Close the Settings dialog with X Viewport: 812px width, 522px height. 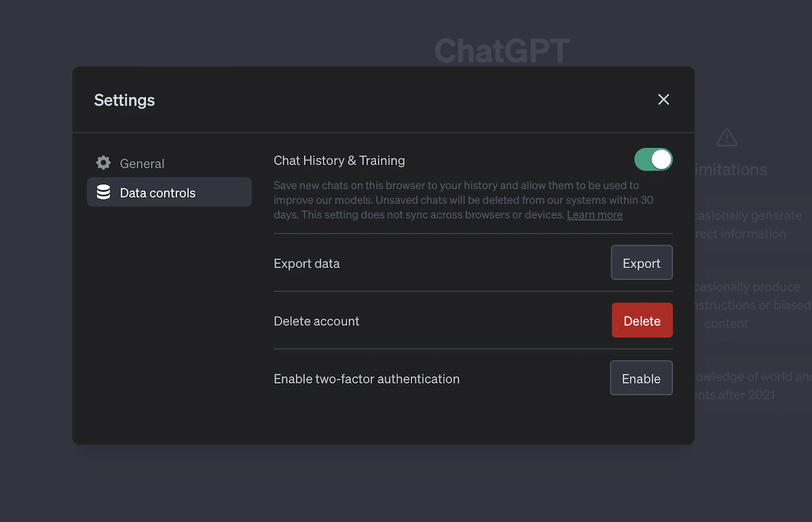663,100
